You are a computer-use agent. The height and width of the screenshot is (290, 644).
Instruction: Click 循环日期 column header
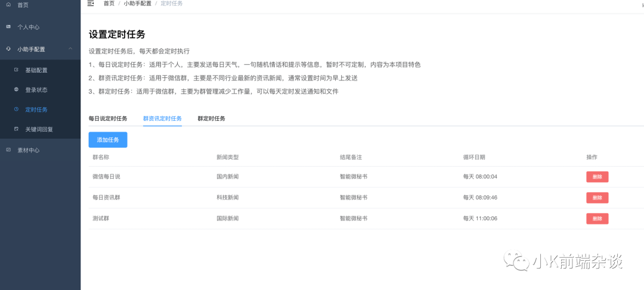point(474,157)
